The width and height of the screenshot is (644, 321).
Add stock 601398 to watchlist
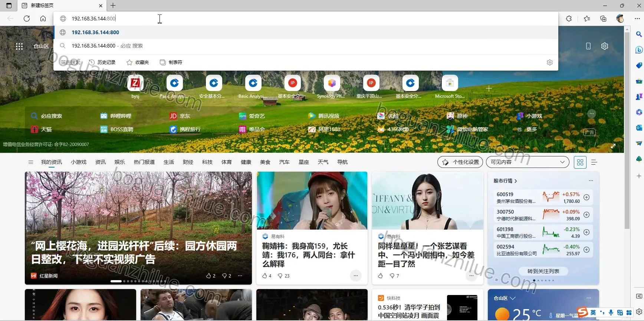coord(586,232)
